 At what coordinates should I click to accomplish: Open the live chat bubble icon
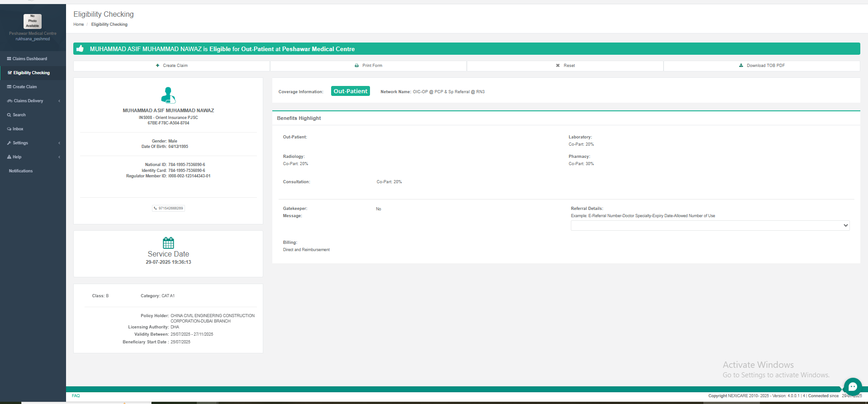tap(853, 386)
